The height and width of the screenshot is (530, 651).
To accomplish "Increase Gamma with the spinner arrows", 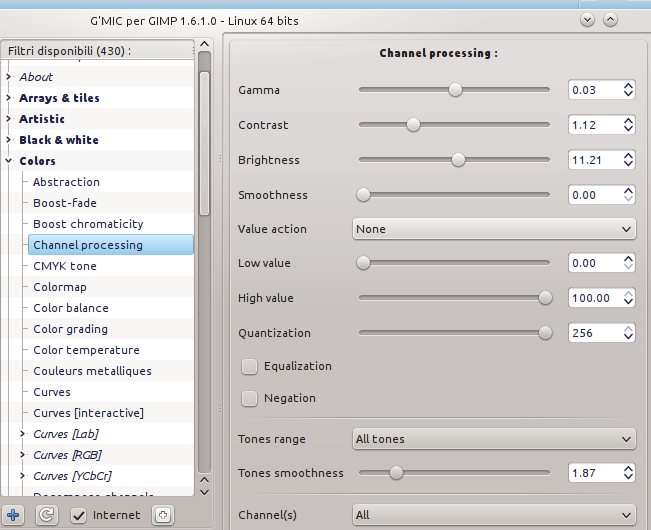I will [629, 85].
